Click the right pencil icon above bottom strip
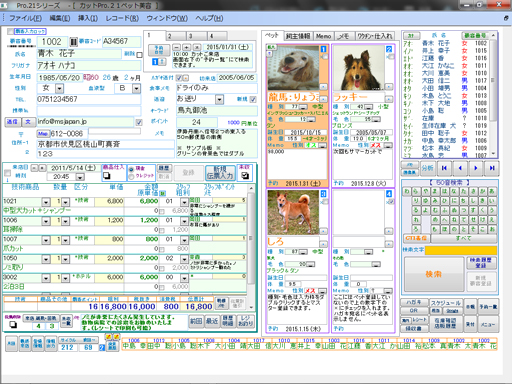 (116, 337)
